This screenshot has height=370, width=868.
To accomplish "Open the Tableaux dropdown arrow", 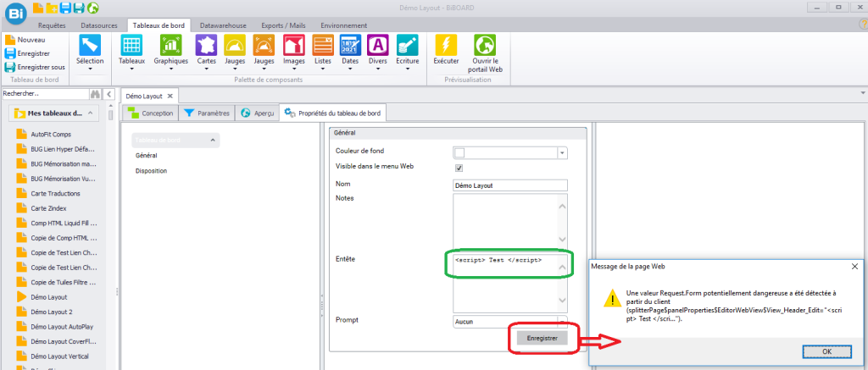I will (131, 69).
